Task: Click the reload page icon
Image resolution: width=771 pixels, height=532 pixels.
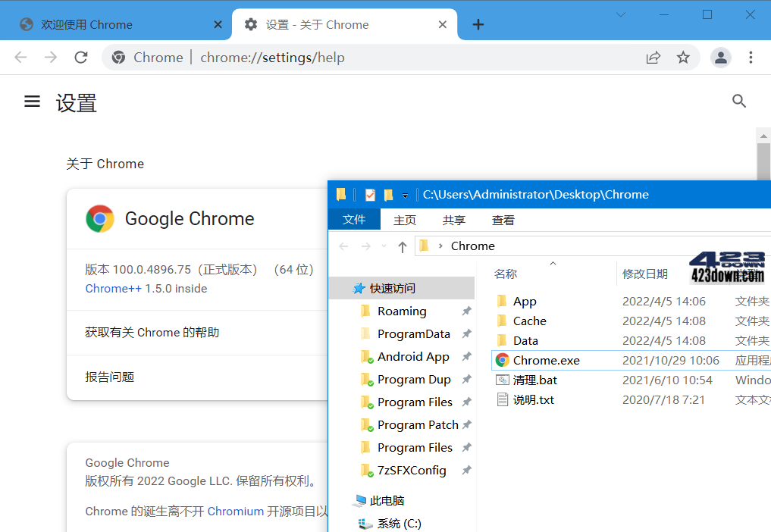Action: coord(81,57)
